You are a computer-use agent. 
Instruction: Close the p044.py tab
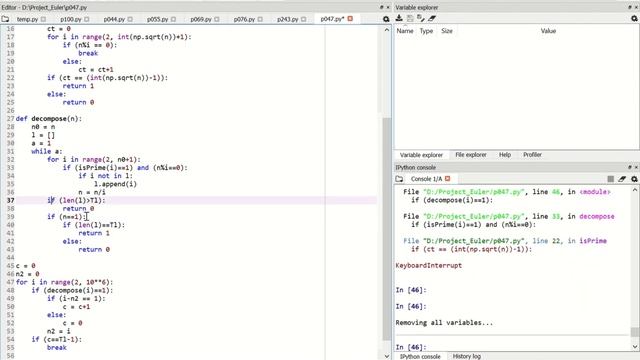(x=130, y=19)
